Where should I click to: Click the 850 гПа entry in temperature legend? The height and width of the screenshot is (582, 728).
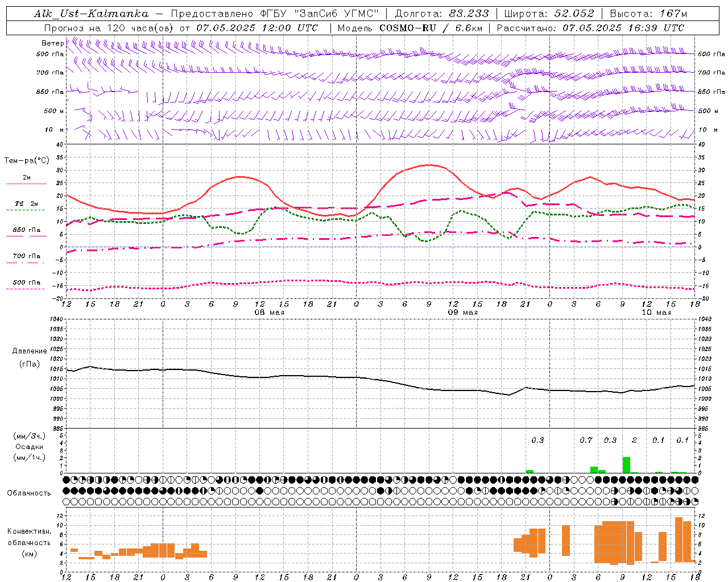pyautogui.click(x=27, y=230)
